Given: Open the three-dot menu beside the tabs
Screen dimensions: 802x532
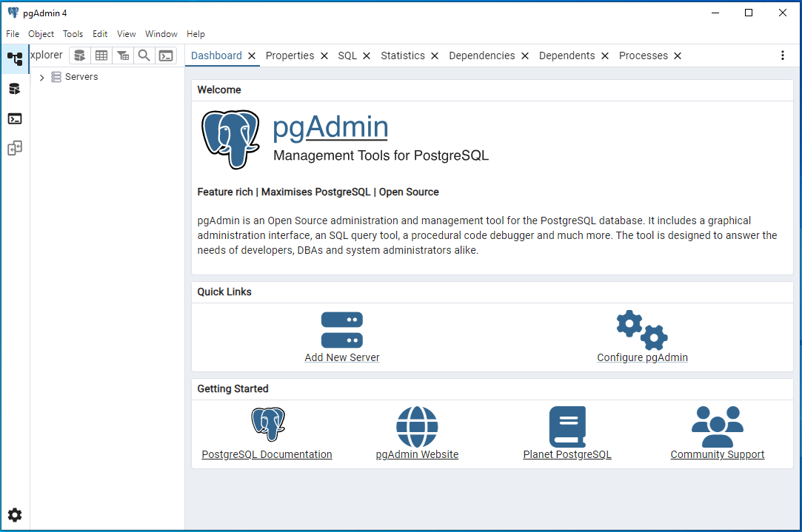Looking at the screenshot, I should coord(783,55).
